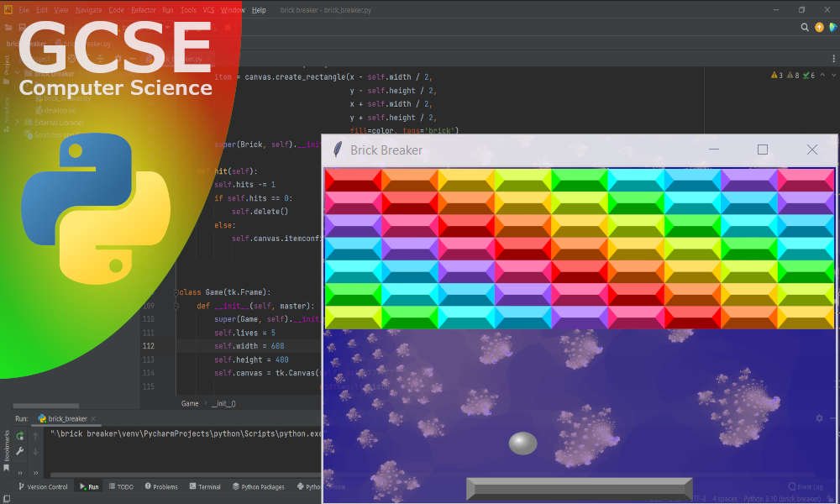Click 'self.delete()' in the editor
The width and height of the screenshot is (840, 504).
tap(260, 212)
